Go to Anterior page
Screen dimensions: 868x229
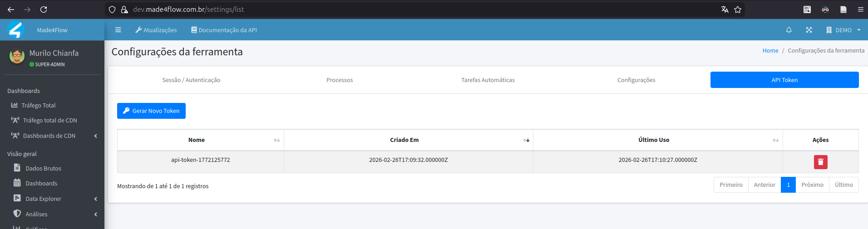(x=764, y=185)
